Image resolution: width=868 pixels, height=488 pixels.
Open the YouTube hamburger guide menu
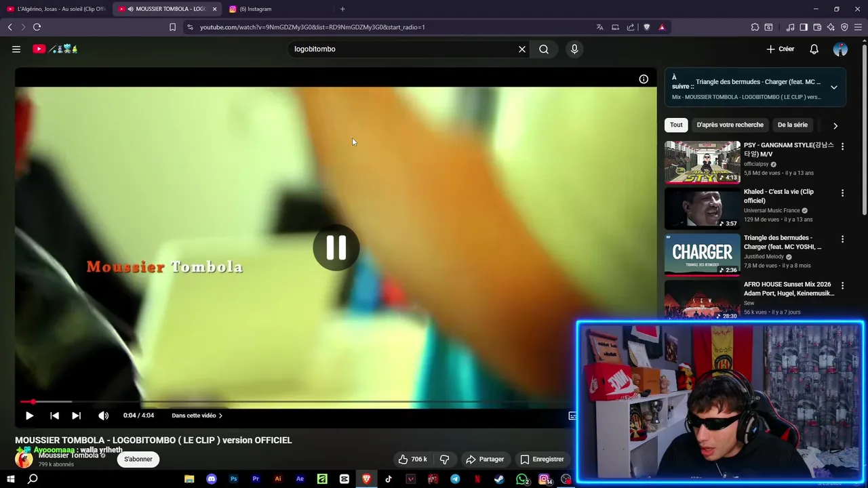pyautogui.click(x=16, y=49)
